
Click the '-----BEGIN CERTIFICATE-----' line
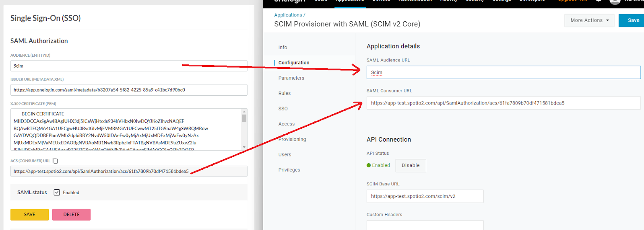click(x=43, y=114)
